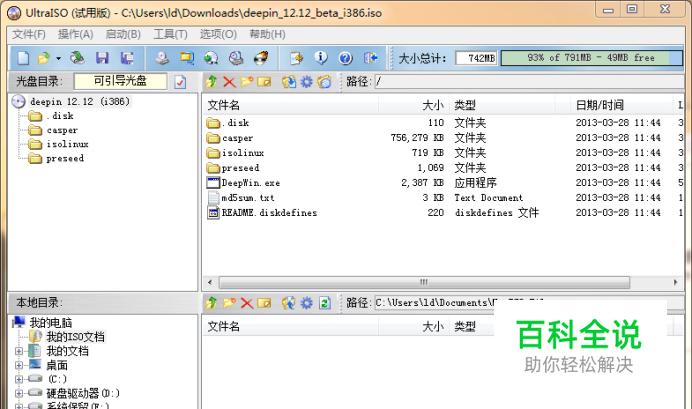Click the document with arrow toolbar icon
Image resolution: width=692 pixels, height=409 pixels.
[297, 58]
